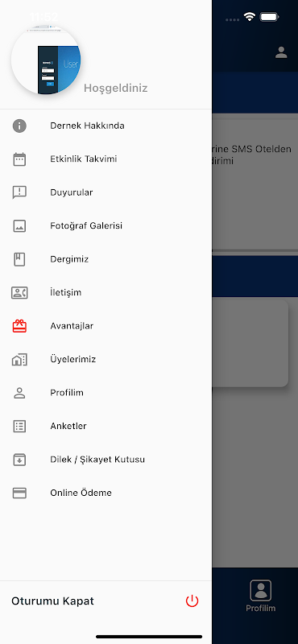The height and width of the screenshot is (644, 298).
Task: Click the red power icon to log out
Action: (x=192, y=601)
